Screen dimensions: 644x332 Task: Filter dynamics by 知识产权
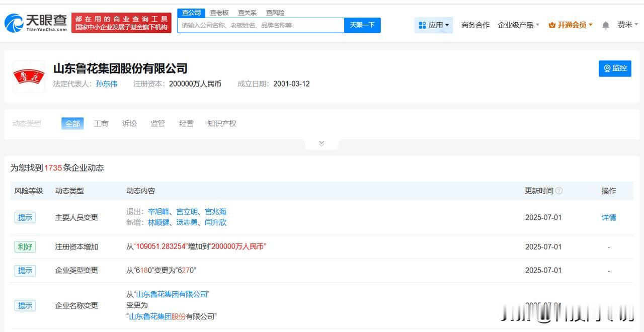click(222, 123)
